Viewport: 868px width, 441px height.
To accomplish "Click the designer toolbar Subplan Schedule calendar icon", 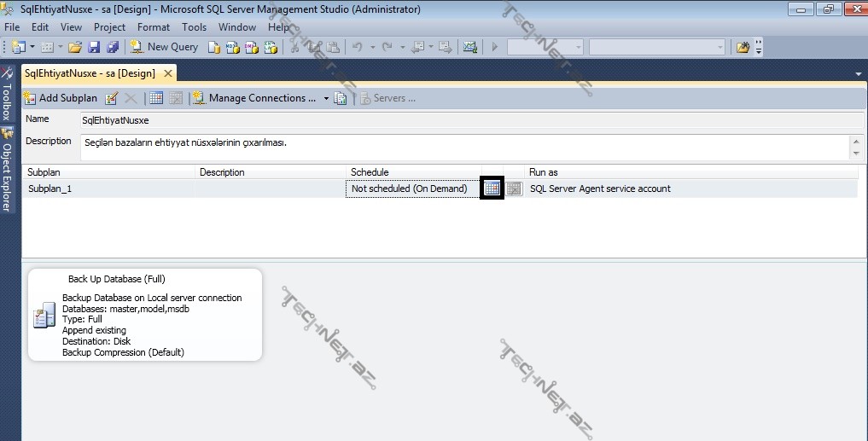I will (157, 98).
